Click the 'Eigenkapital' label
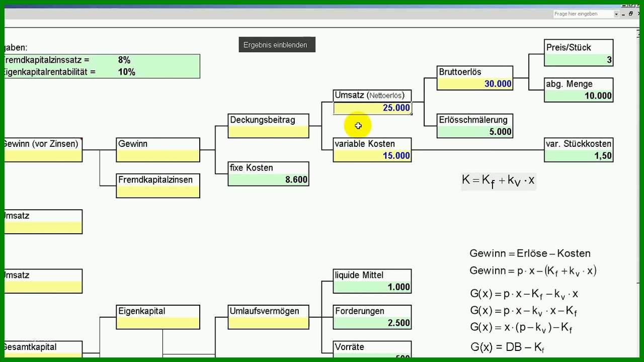 point(142,311)
